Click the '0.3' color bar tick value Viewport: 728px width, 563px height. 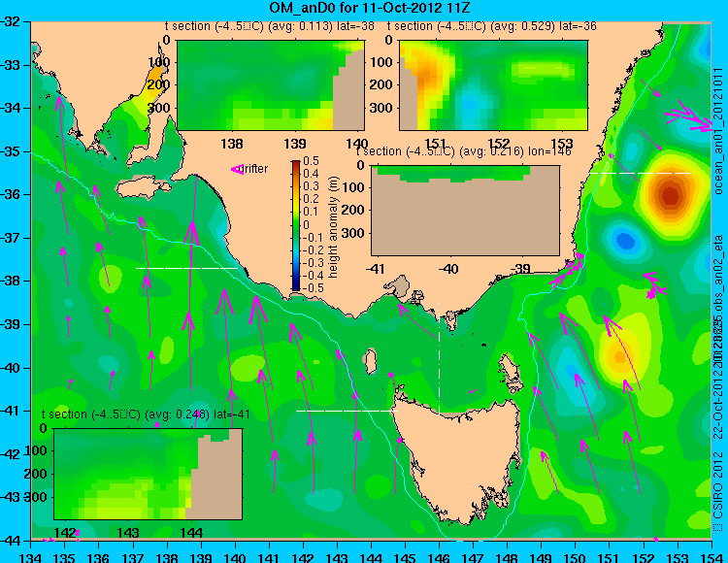click(x=311, y=186)
